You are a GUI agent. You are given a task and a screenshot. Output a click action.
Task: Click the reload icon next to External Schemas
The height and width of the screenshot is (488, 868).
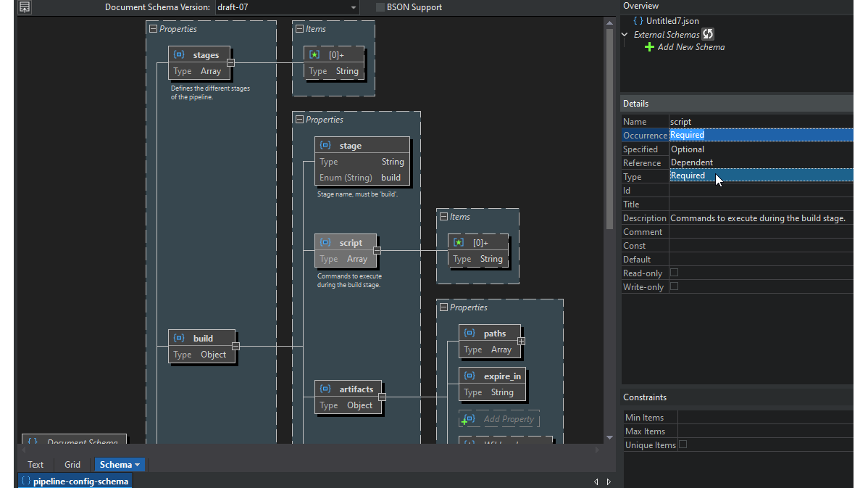(x=708, y=33)
